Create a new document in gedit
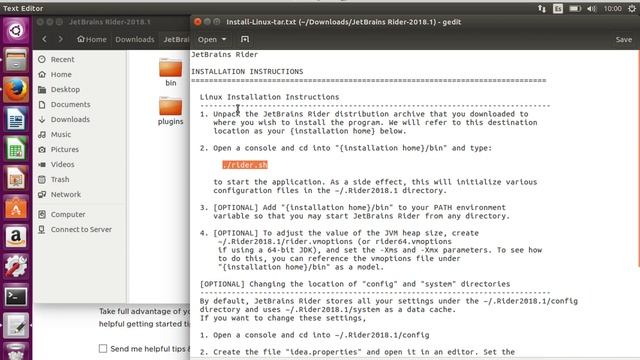Screen dimensions: 640x360 click(244, 39)
